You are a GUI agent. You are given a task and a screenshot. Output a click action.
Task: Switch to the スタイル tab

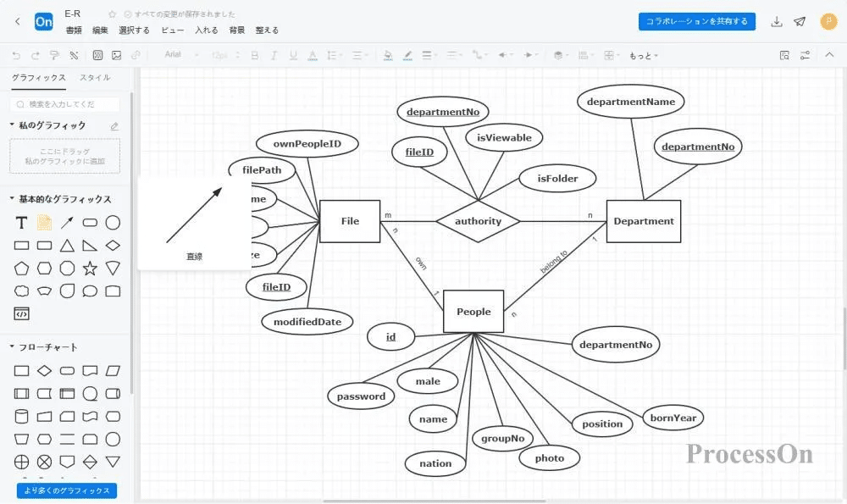click(95, 77)
